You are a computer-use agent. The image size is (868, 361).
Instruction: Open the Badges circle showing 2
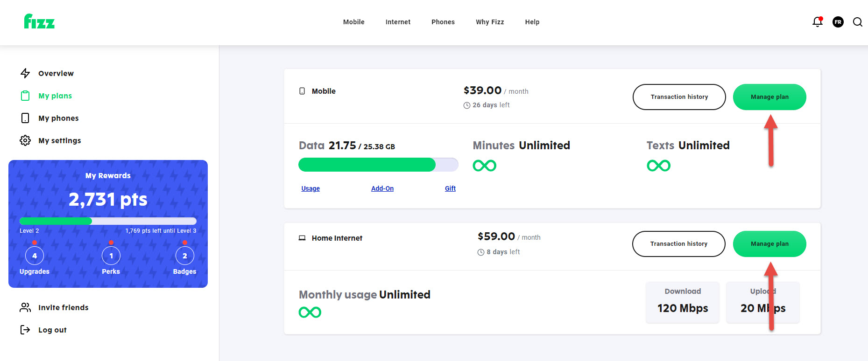[x=185, y=256]
